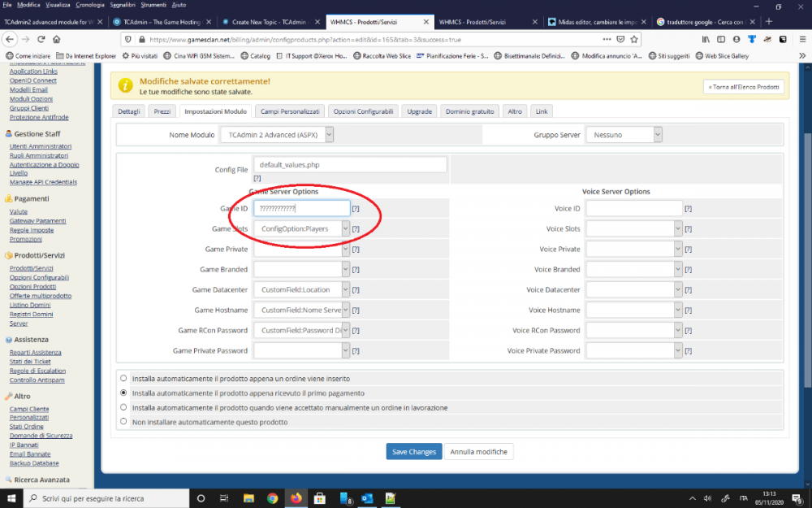Open Outlook from the taskbar
The image size is (812, 508).
pos(367,498)
